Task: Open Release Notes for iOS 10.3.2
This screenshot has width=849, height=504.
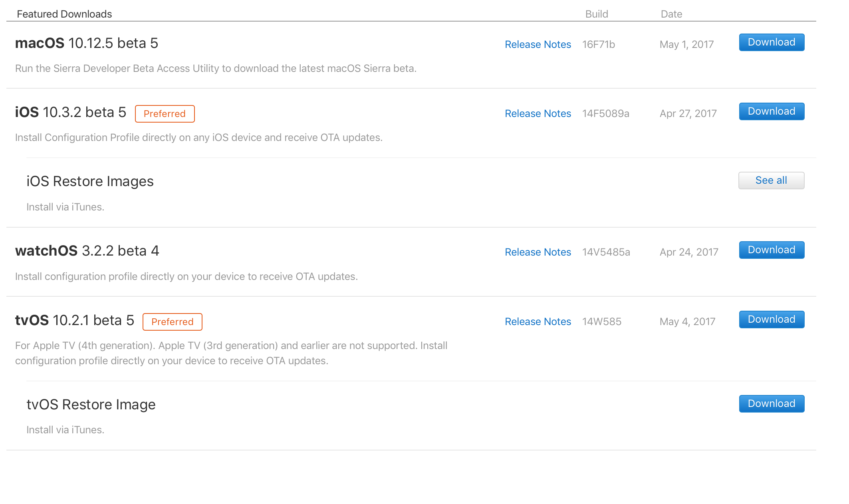Action: (x=538, y=113)
